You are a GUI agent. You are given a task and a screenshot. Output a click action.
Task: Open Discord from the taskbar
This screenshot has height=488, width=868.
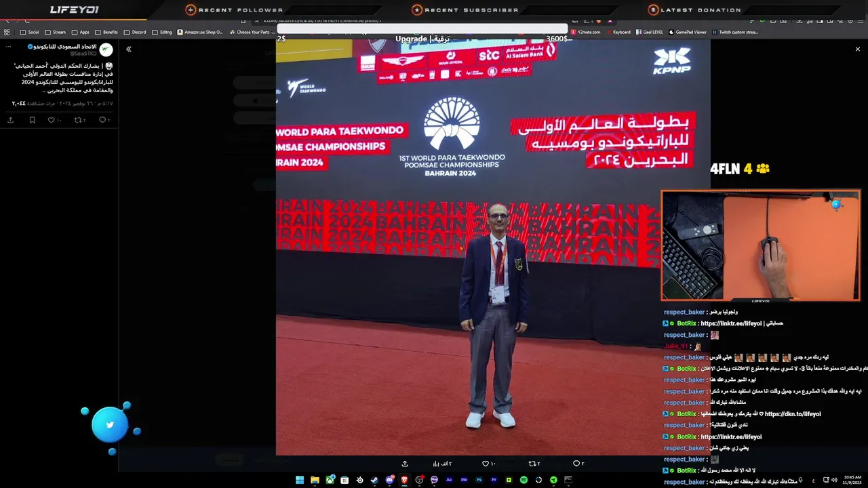pos(389,480)
